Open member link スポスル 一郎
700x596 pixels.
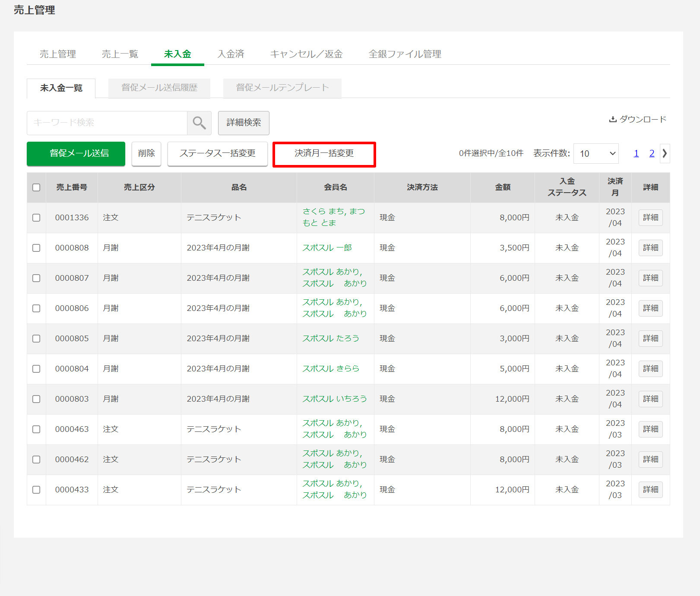pyautogui.click(x=327, y=248)
